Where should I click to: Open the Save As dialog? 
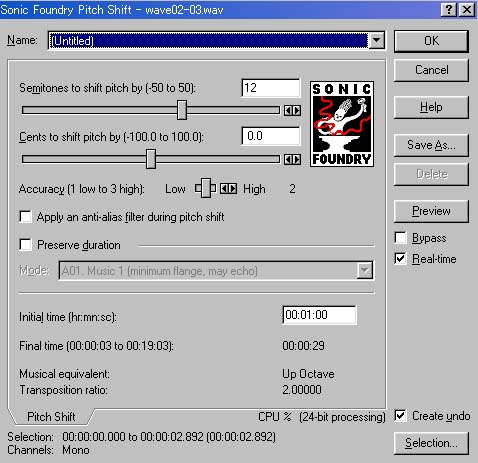click(x=431, y=145)
